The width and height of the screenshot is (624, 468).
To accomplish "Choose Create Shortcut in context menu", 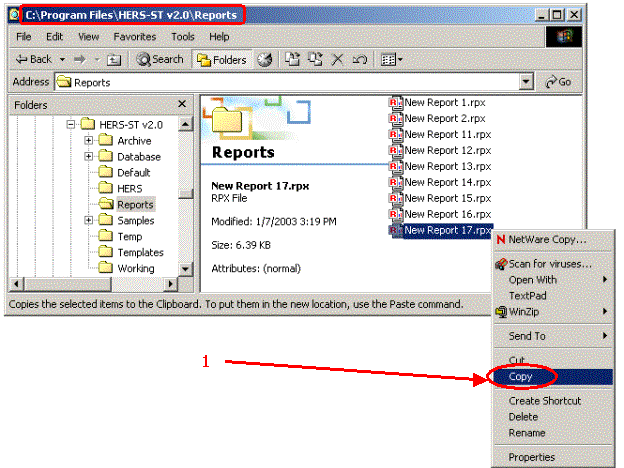I will pos(552,401).
